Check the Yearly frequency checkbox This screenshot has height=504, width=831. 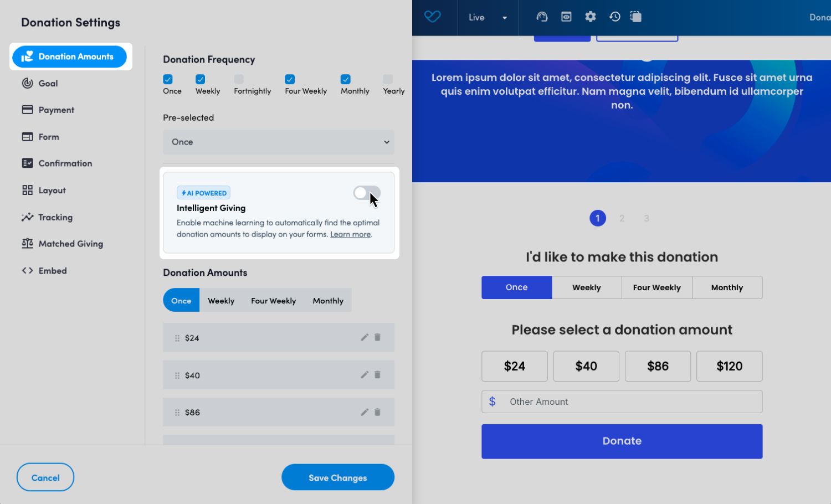388,79
